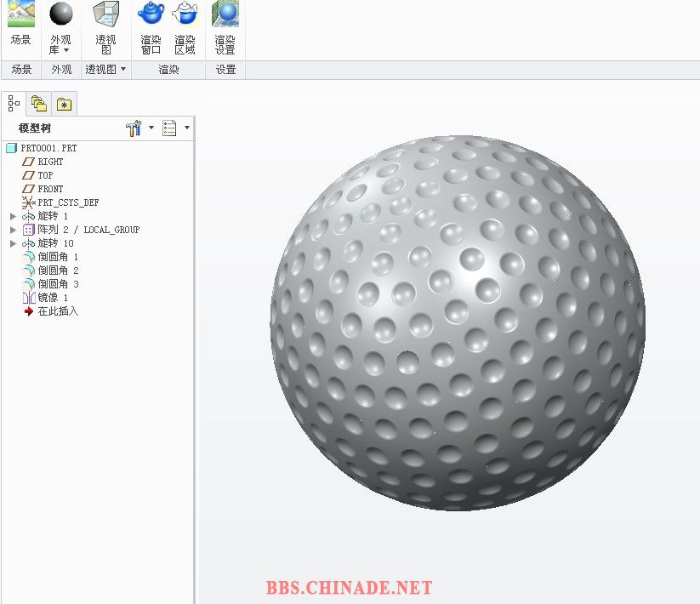Click the 场景 group label
The image size is (700, 604).
21,69
